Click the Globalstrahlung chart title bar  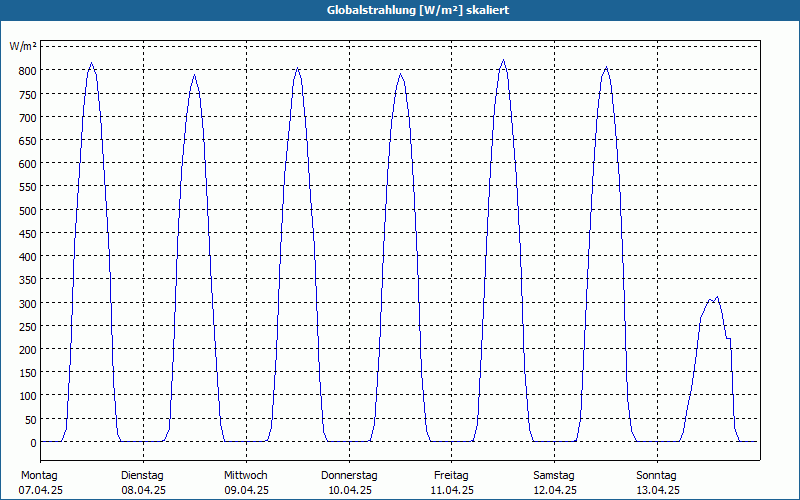pos(400,10)
